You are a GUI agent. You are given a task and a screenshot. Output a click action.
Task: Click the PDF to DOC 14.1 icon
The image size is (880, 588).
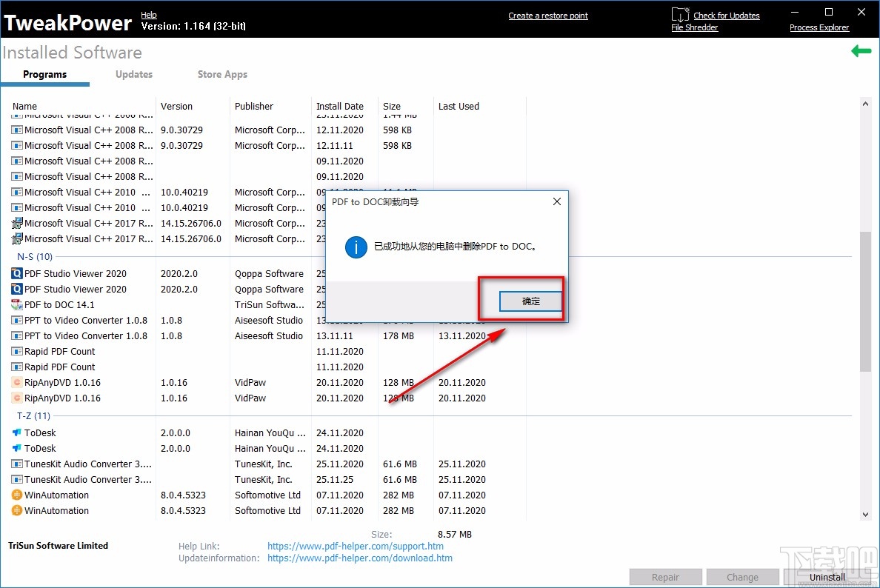[17, 304]
